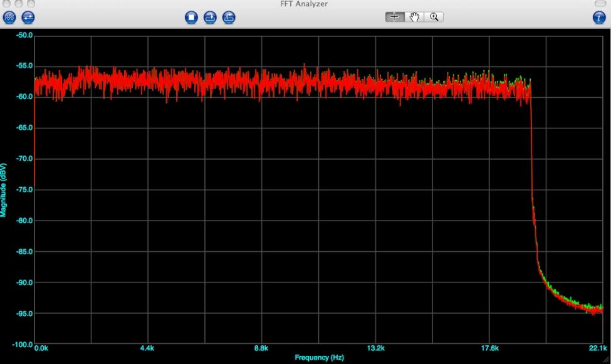611x364 pixels.
Task: Open the blue info button
Action: click(600, 18)
